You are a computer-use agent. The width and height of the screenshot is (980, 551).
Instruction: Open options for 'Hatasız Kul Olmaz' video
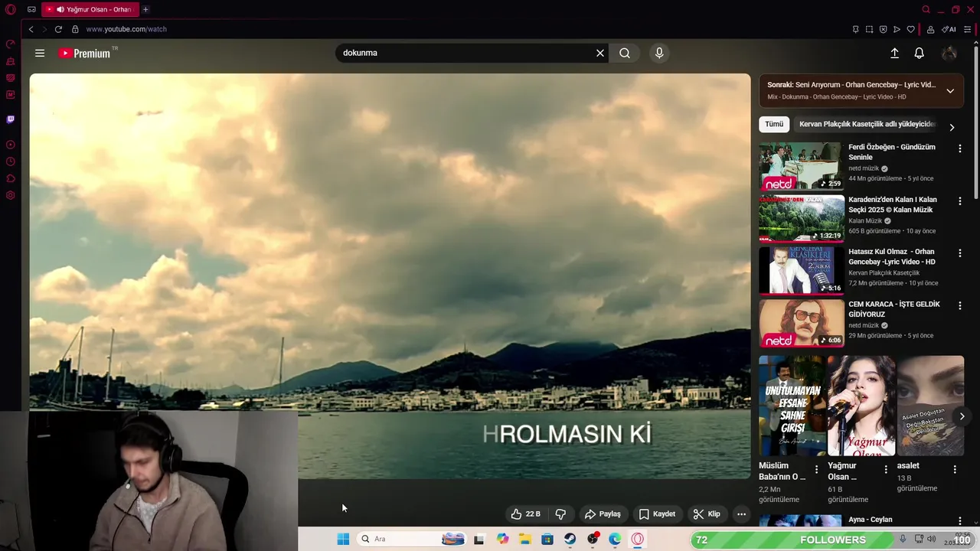[x=959, y=253]
